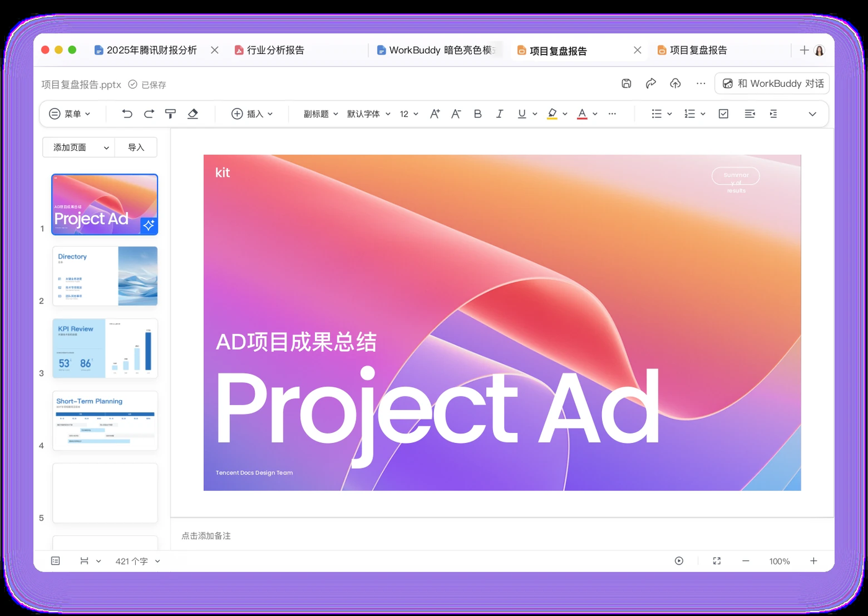
Task: Click 点击添加备注 notes field
Action: [206, 535]
